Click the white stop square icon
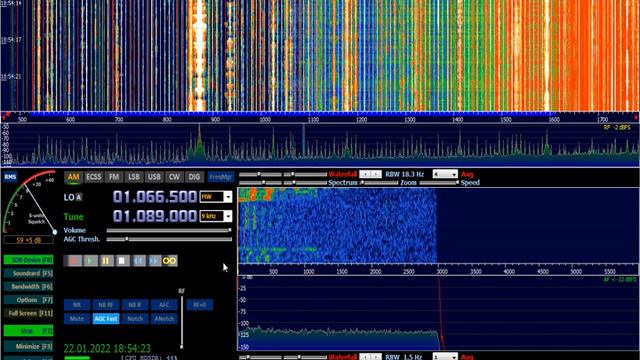640x360 pixels. click(122, 260)
